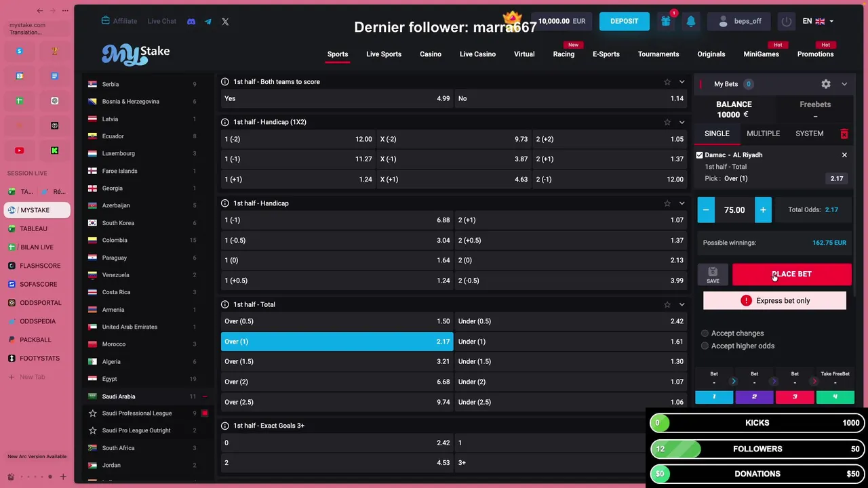The image size is (868, 488).
Task: Favorite the 1st half - Handicap (1X2) market
Action: click(667, 122)
